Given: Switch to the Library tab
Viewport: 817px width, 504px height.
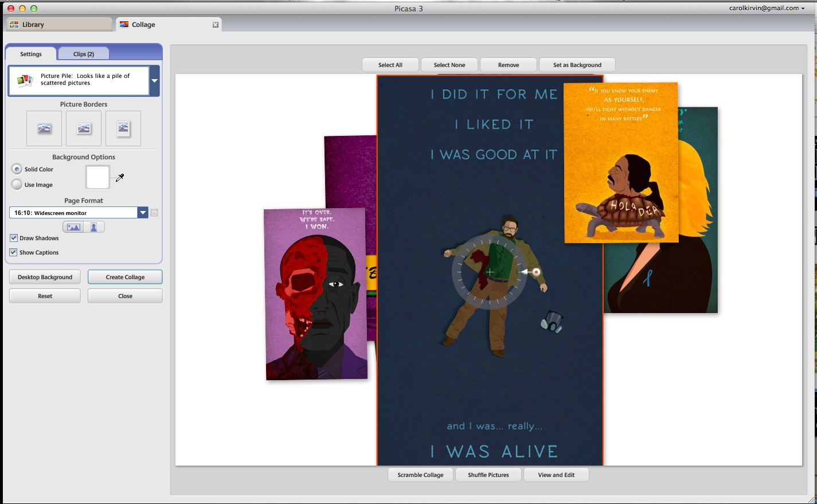Looking at the screenshot, I should [58, 25].
